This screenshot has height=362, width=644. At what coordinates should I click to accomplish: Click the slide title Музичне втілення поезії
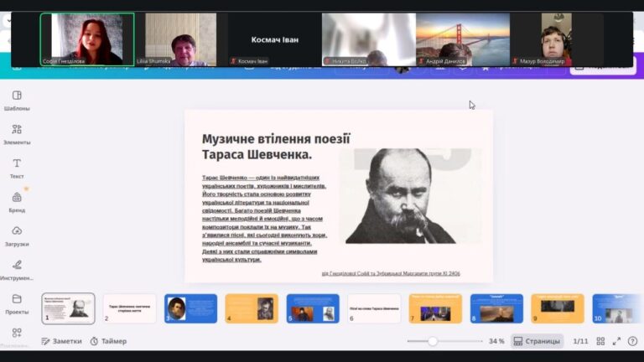coord(276,138)
